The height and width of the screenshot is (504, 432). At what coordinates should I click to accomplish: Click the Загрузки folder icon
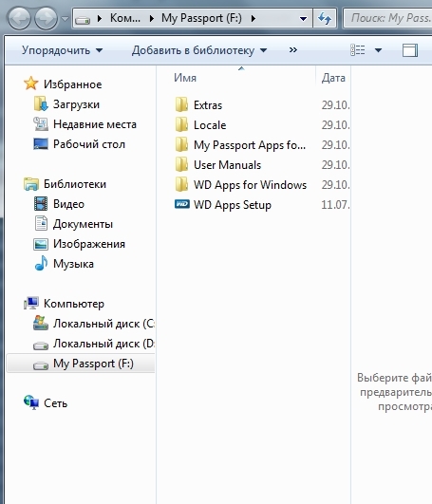pos(41,103)
